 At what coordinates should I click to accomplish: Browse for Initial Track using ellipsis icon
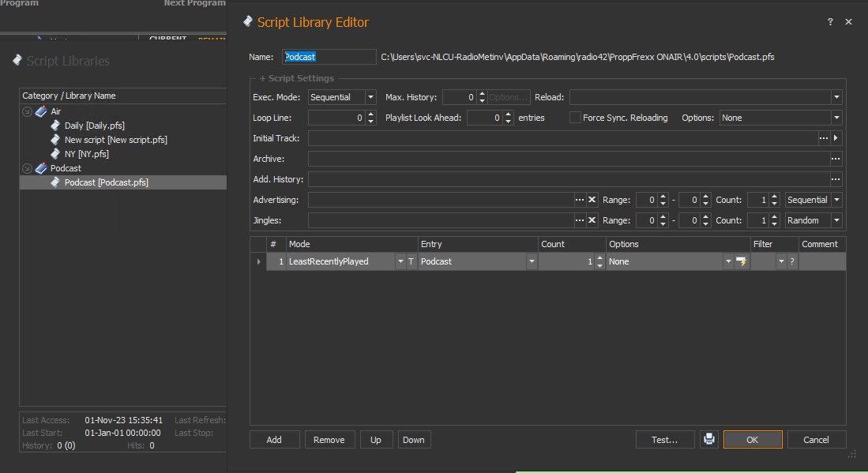[x=824, y=138]
